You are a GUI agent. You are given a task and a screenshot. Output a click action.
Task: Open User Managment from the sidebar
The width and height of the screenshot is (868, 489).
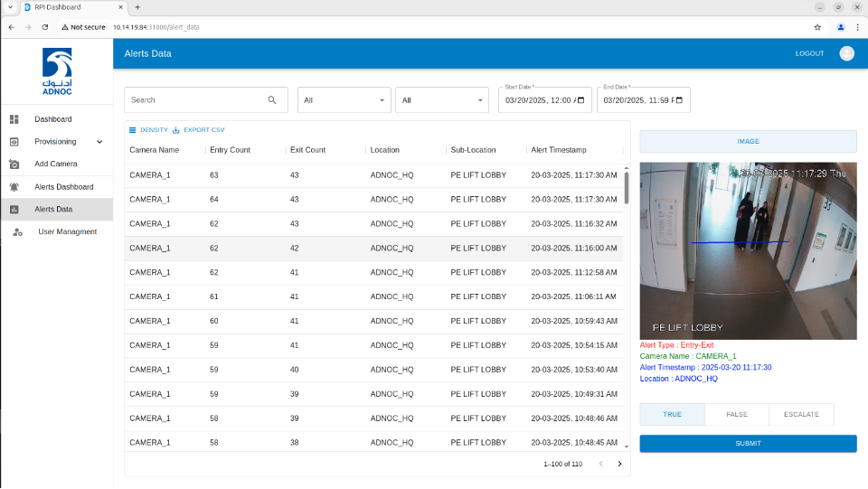[57, 231]
